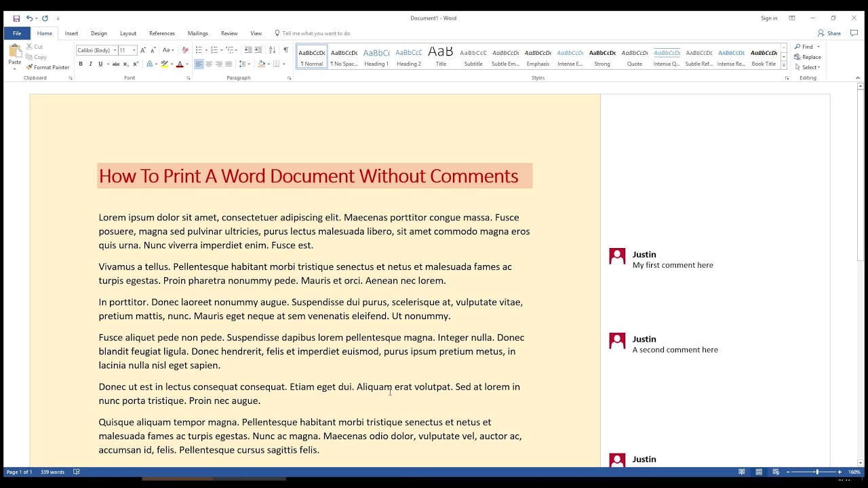This screenshot has width=868, height=488.
Task: Open the proofing errors icon in status bar
Action: [x=77, y=472]
